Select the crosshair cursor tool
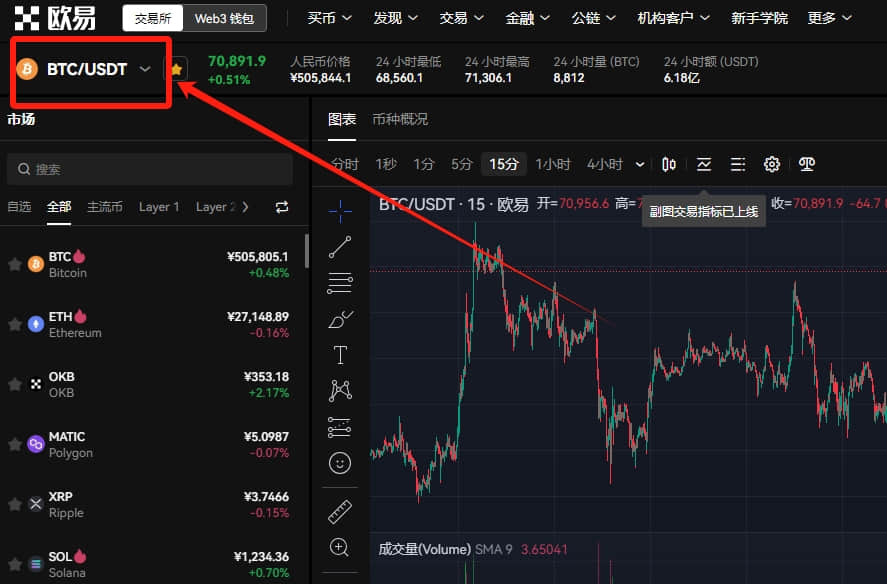 [x=340, y=211]
